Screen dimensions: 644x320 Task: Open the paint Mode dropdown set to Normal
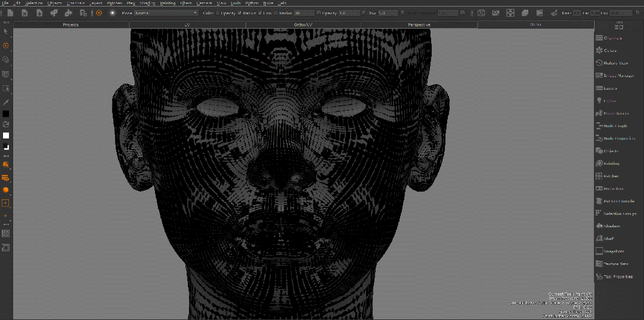(x=166, y=13)
